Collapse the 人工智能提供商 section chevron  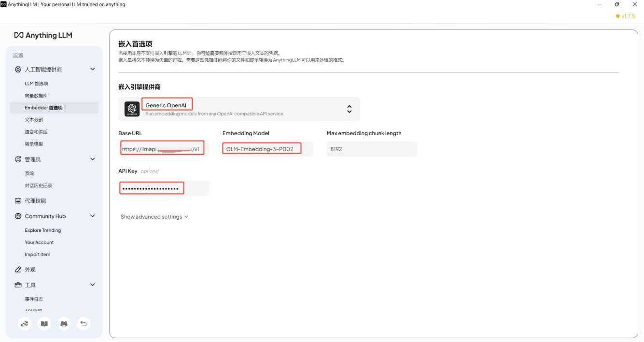[x=93, y=69]
